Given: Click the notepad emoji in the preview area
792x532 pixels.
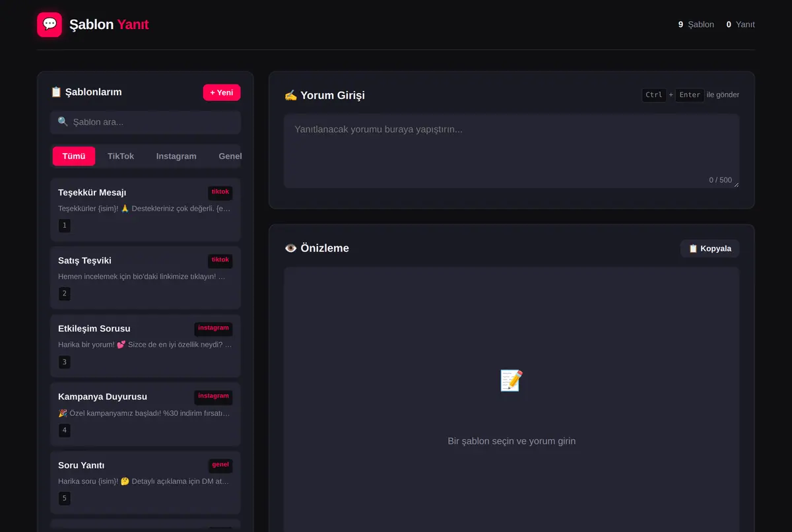Looking at the screenshot, I should [511, 381].
